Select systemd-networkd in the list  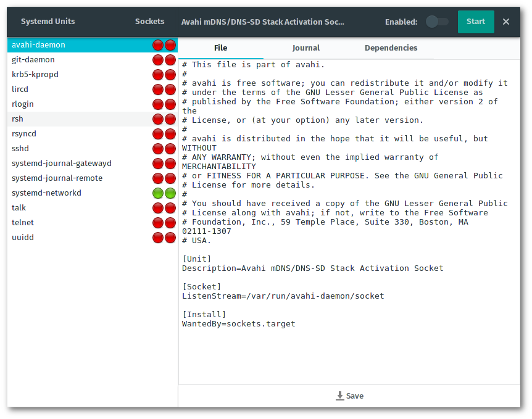click(93, 193)
